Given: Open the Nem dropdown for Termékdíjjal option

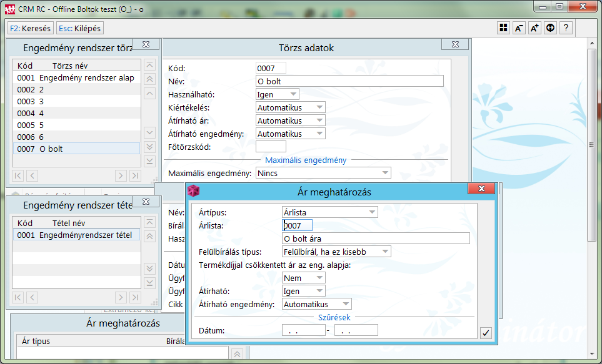Looking at the screenshot, I should tap(304, 278).
